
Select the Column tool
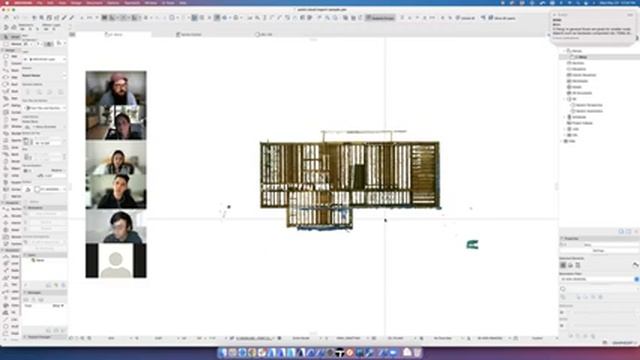pyautogui.click(x=11, y=63)
